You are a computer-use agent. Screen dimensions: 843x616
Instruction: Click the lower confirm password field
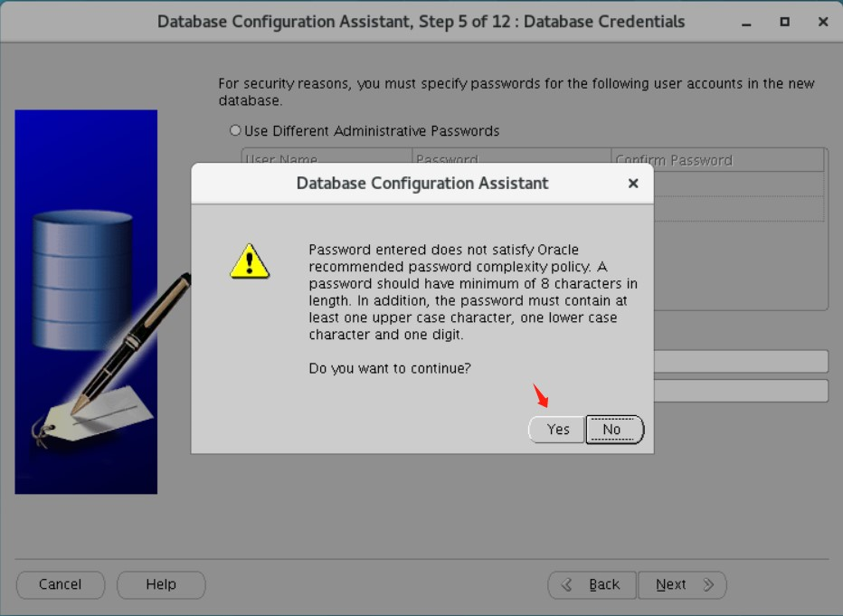[x=741, y=391]
